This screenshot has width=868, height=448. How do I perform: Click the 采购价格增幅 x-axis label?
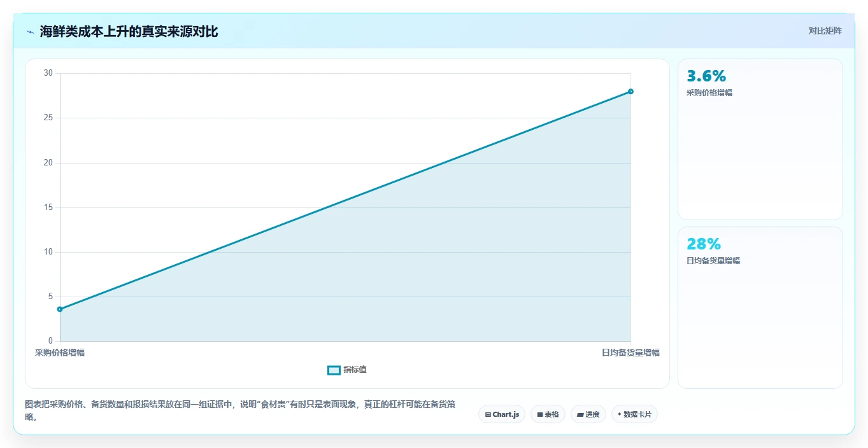pos(60,353)
